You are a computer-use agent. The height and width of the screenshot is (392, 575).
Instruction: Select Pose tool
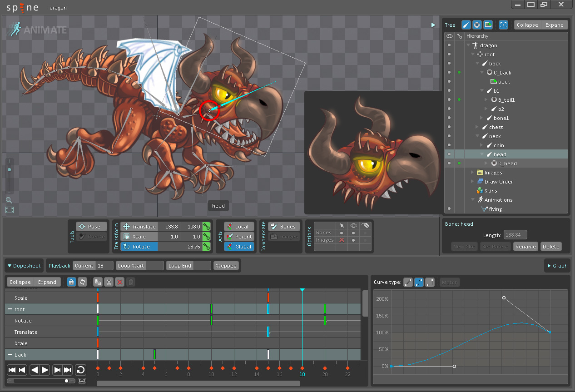click(x=91, y=226)
